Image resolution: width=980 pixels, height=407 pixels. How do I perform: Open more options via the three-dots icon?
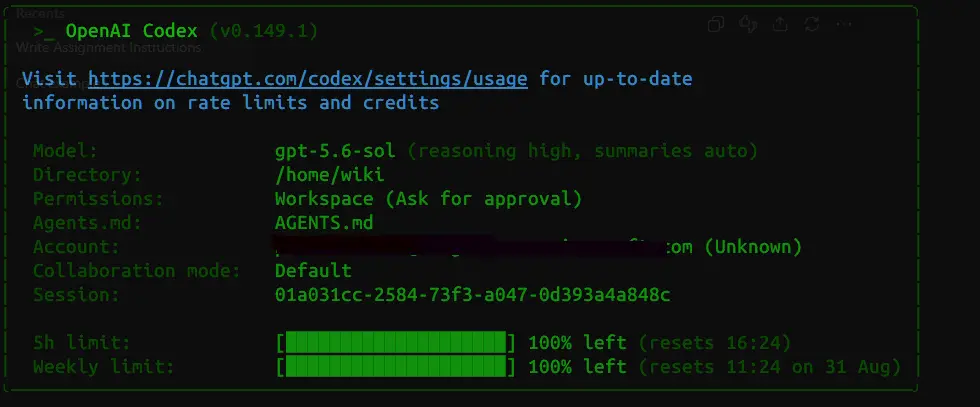click(844, 24)
